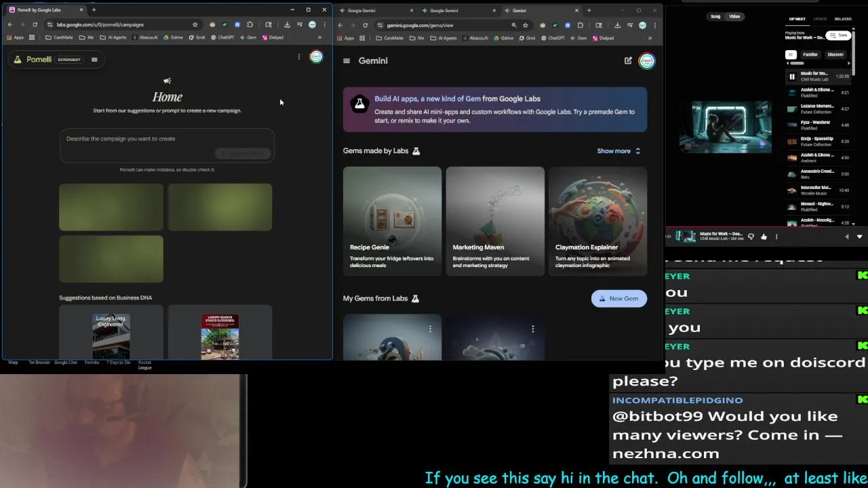This screenshot has height=488, width=868.
Task: Open options for first My Gems card
Action: pos(430,329)
